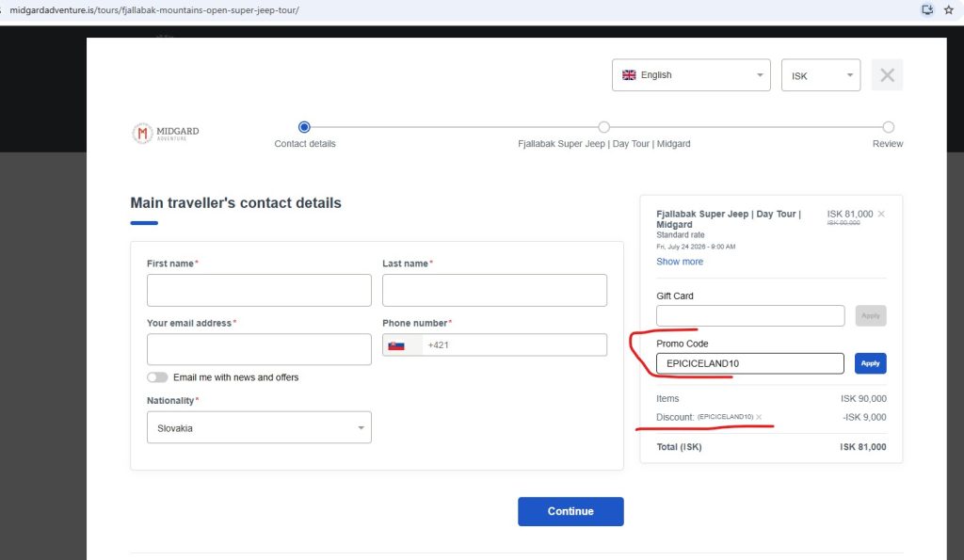This screenshot has height=560, width=964.
Task: Open the Slovakia flag country code selector
Action: pyautogui.click(x=402, y=345)
